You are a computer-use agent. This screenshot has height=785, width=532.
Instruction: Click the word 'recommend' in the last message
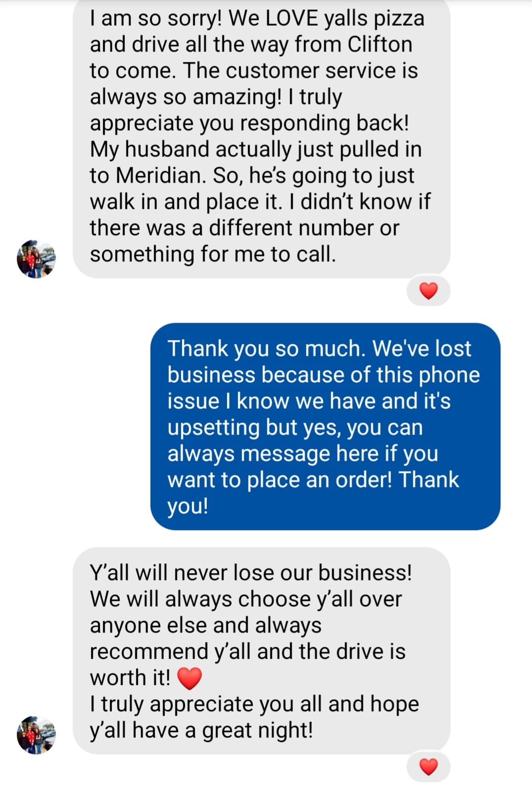tap(149, 652)
